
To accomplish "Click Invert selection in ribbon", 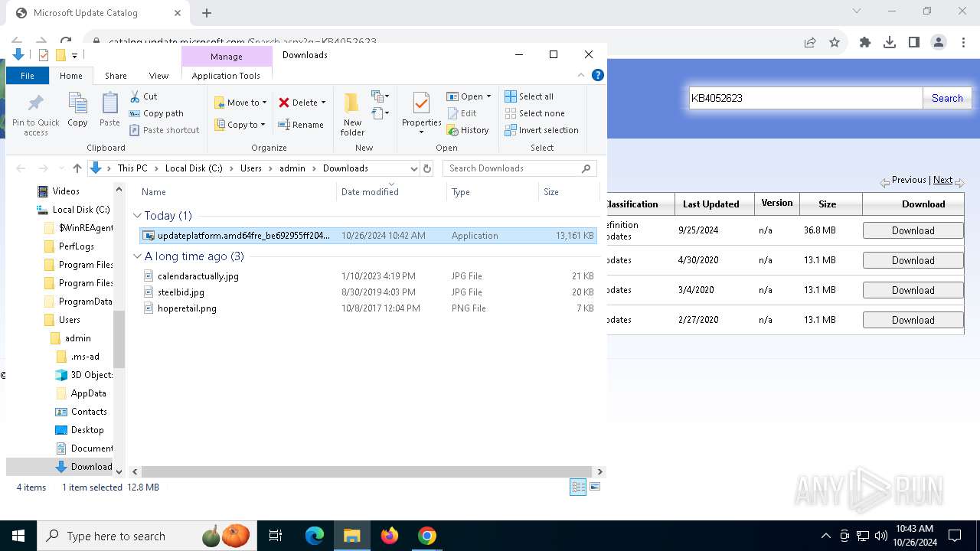I will click(541, 130).
